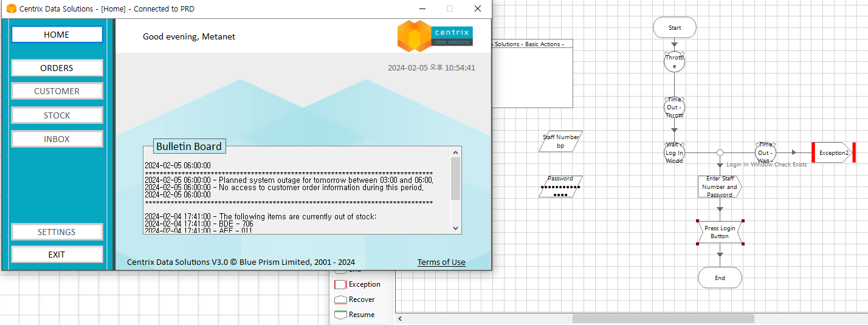The height and width of the screenshot is (325, 868).
Task: Minimize the Centrix Data Solutions window
Action: (421, 9)
